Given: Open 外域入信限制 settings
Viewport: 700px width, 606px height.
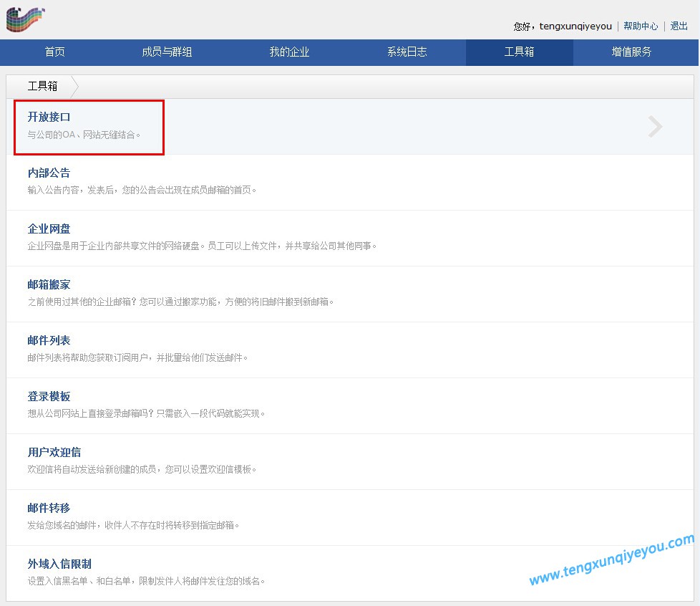Looking at the screenshot, I should pyautogui.click(x=59, y=564).
